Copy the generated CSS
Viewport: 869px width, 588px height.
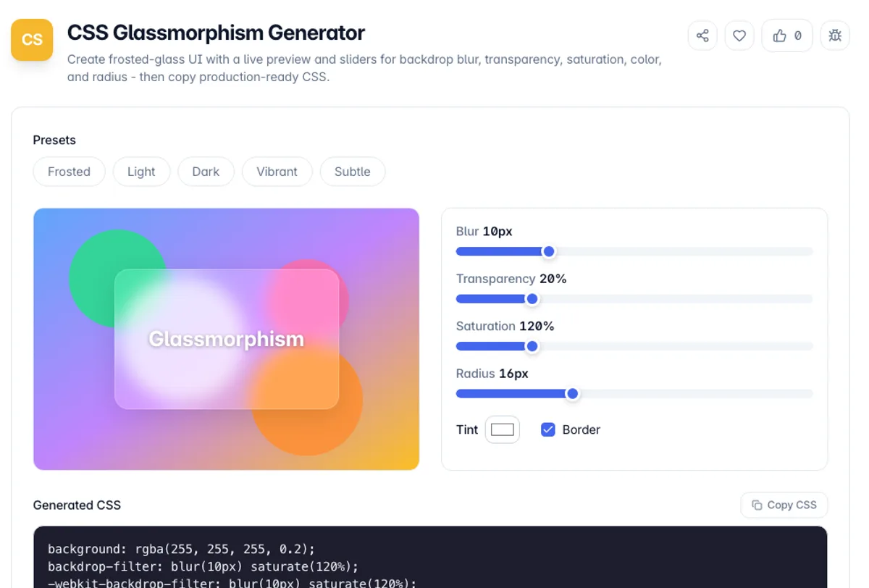pyautogui.click(x=784, y=505)
